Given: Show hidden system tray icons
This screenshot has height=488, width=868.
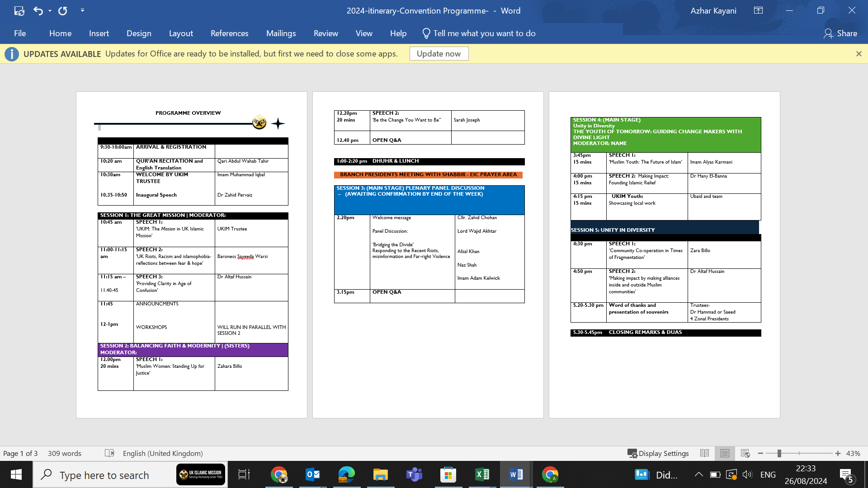Looking at the screenshot, I should 698,474.
